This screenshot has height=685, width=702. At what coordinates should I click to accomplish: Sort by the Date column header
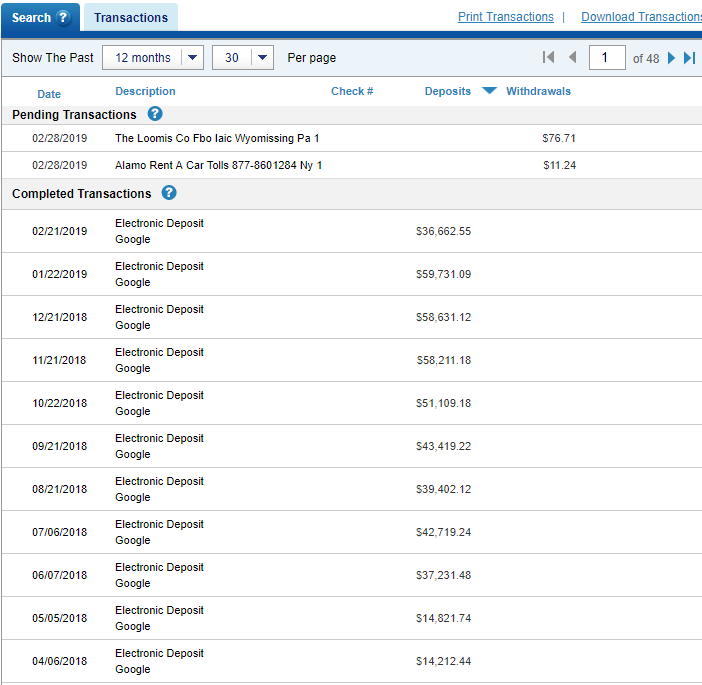coord(49,94)
